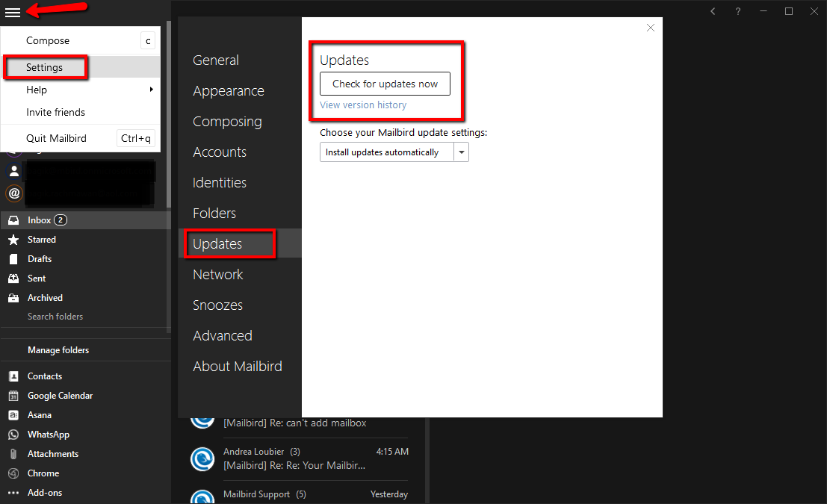Open the Sent folder label
Image resolution: width=827 pixels, height=504 pixels.
pos(37,279)
